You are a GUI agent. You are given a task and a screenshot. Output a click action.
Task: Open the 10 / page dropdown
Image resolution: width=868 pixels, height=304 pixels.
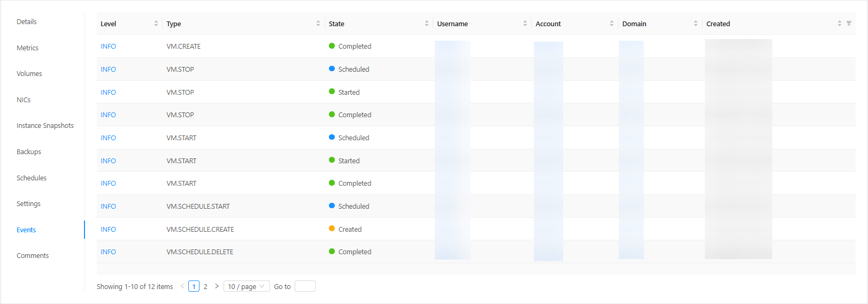(246, 286)
